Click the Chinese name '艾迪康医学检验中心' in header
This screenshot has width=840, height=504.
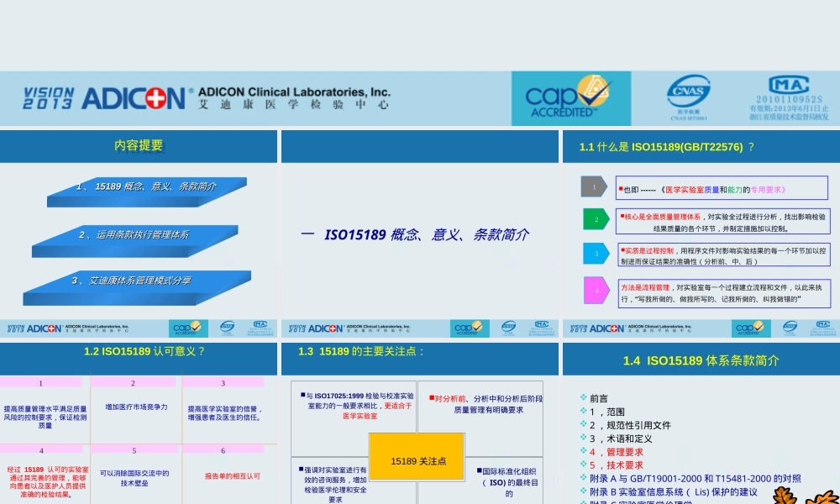pos(293,105)
